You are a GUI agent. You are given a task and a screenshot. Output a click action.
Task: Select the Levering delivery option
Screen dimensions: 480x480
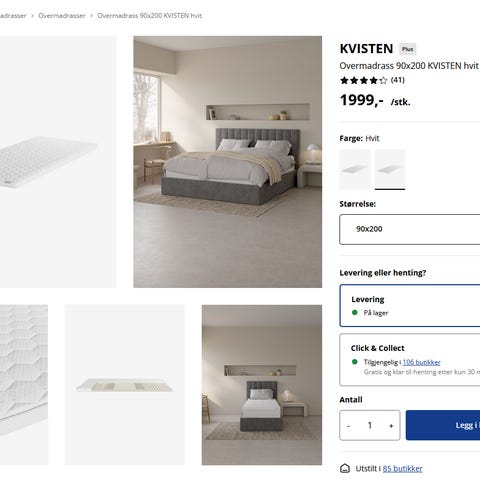click(410, 306)
